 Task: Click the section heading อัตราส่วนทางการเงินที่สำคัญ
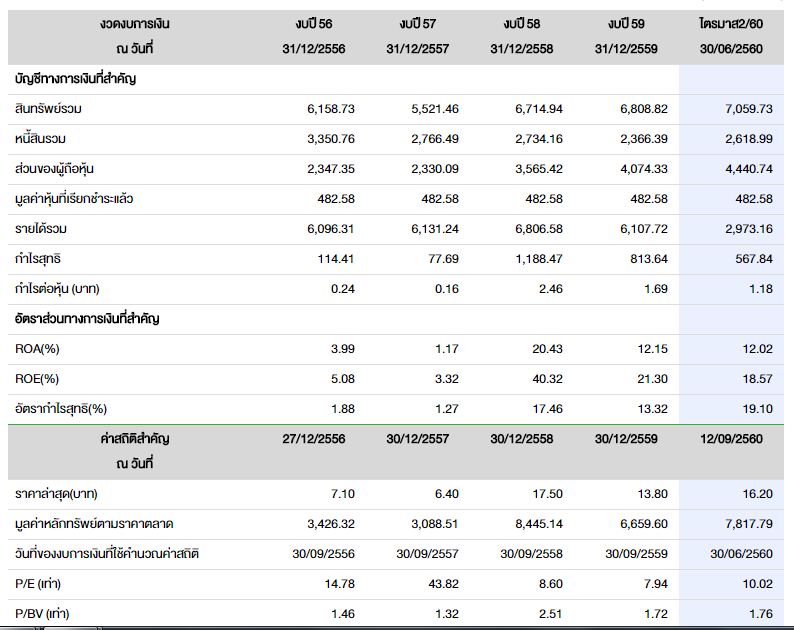pos(87,319)
